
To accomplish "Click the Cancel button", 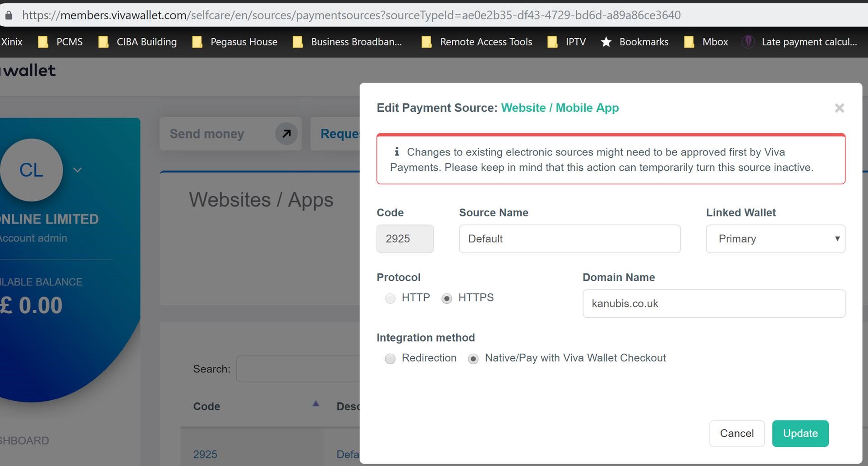I will click(x=736, y=434).
